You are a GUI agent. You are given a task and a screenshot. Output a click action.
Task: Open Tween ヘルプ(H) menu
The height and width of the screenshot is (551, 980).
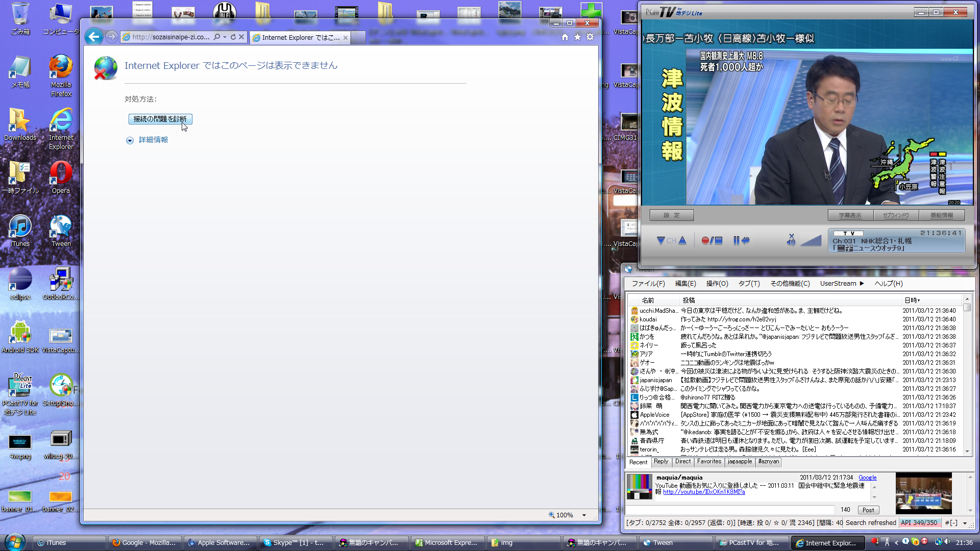click(x=889, y=284)
